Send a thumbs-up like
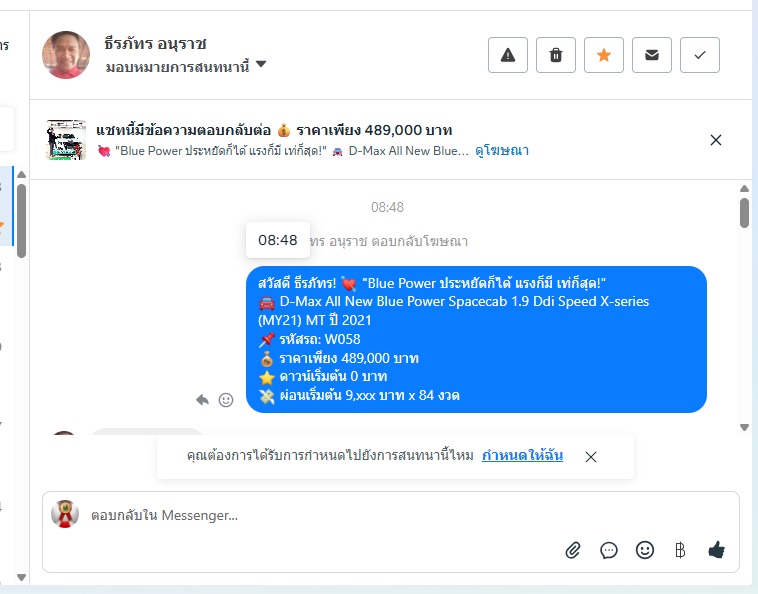758x594 pixels. [x=716, y=550]
